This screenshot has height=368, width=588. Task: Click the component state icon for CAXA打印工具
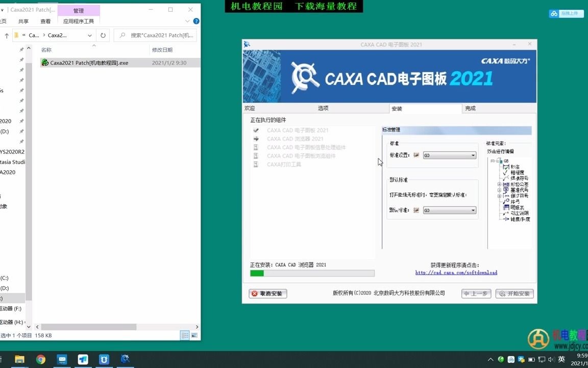256,164
